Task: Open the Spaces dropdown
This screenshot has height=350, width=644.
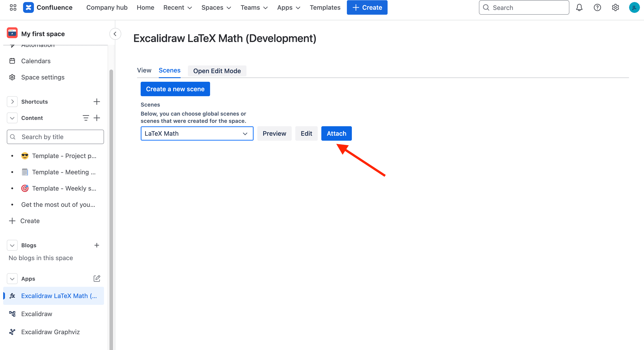Action: [216, 7]
